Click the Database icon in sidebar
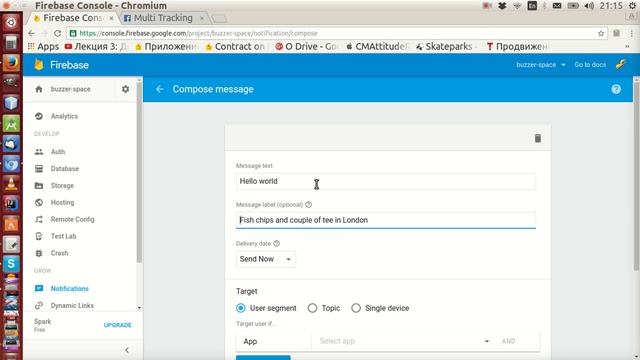Viewport: 640px width, 360px height. [39, 169]
